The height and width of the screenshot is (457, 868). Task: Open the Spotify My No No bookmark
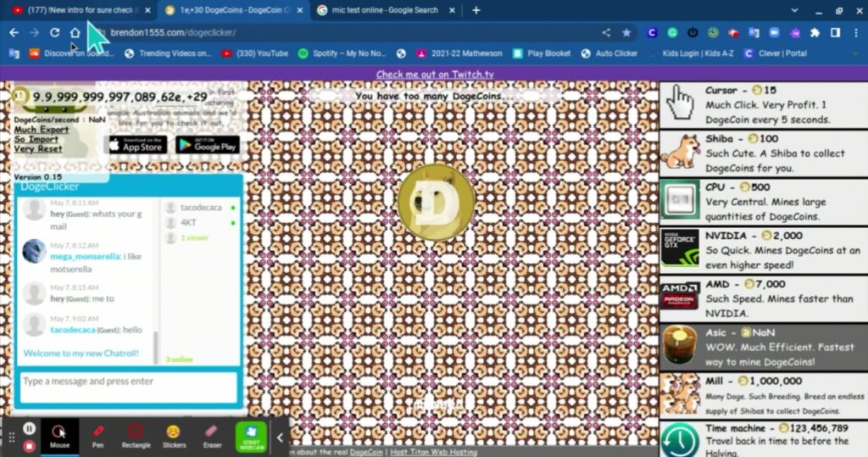point(342,53)
